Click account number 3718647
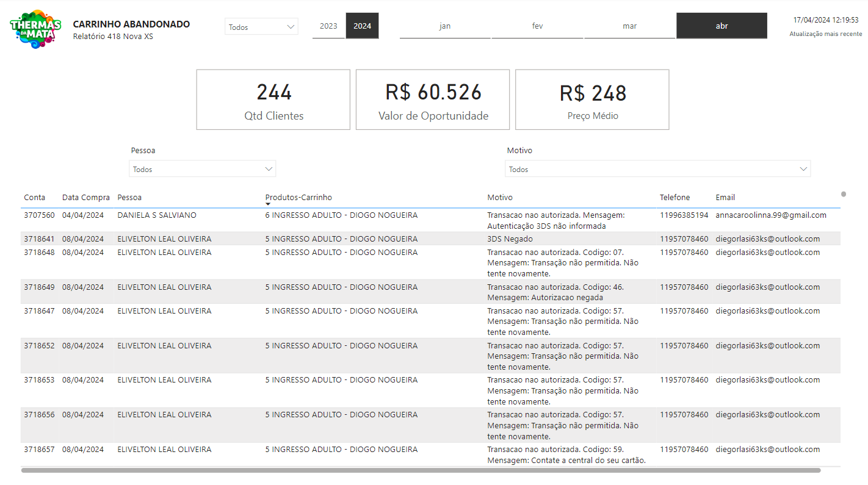This screenshot has width=868, height=485. pyautogui.click(x=39, y=311)
